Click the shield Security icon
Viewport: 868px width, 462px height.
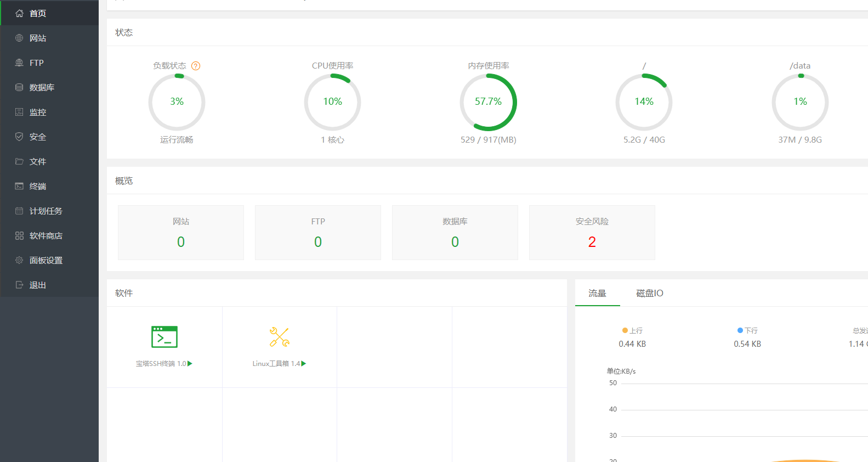[19, 137]
